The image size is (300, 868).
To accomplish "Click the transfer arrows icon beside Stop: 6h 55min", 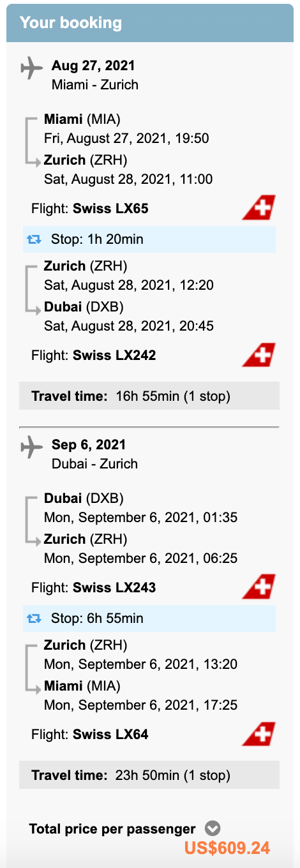I will click(34, 618).
